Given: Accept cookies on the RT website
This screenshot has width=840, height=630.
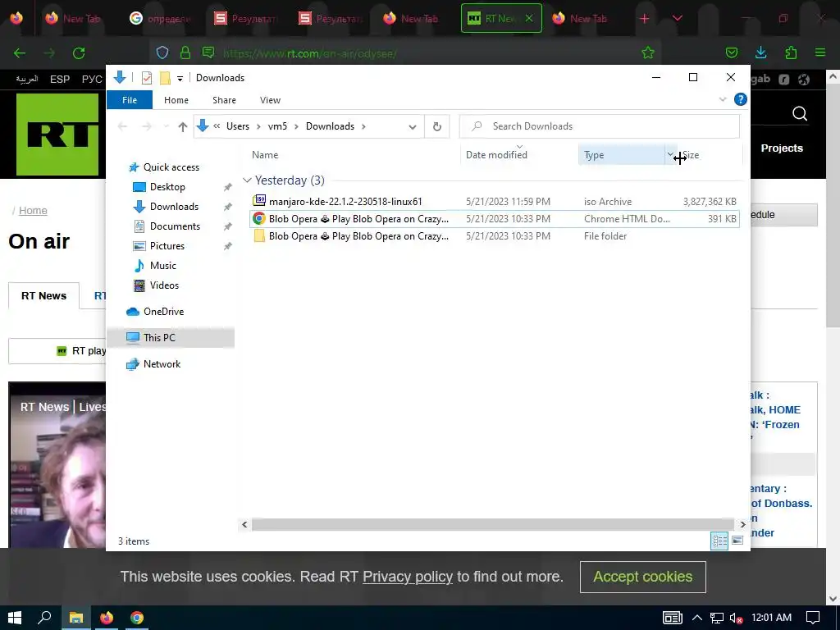Looking at the screenshot, I should (x=643, y=577).
